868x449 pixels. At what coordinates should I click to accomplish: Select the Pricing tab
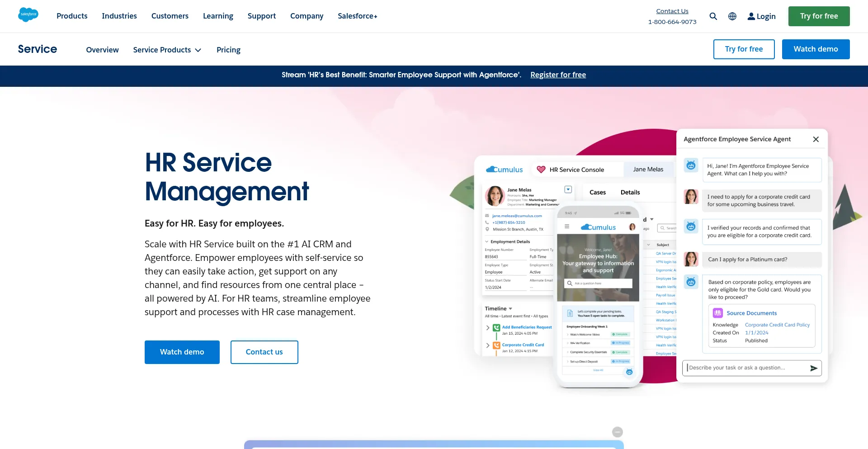pyautogui.click(x=228, y=50)
